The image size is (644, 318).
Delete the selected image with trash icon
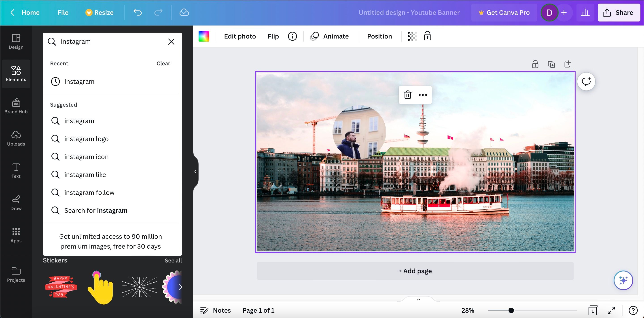[407, 95]
